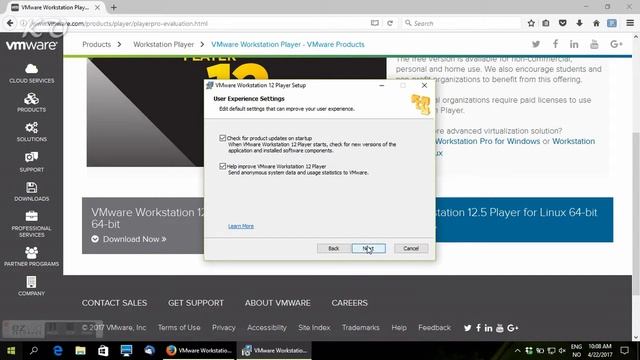Open Cloud Services in VMware sidebar
640x360 pixels.
31,73
